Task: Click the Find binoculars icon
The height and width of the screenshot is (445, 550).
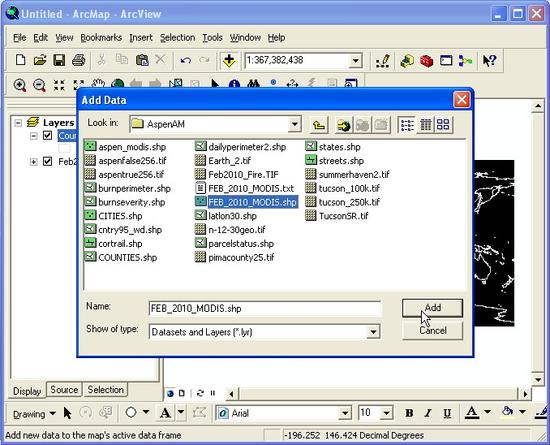Action: tap(254, 84)
